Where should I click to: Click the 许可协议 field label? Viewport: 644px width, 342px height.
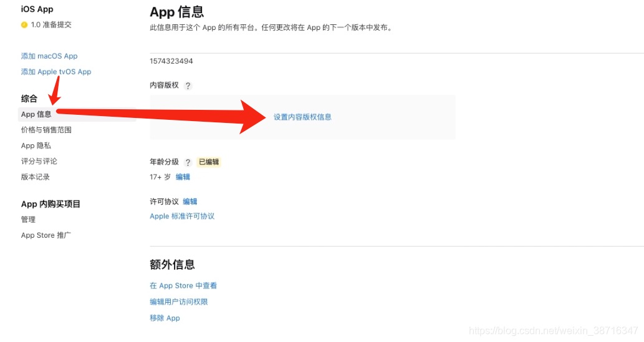165,202
